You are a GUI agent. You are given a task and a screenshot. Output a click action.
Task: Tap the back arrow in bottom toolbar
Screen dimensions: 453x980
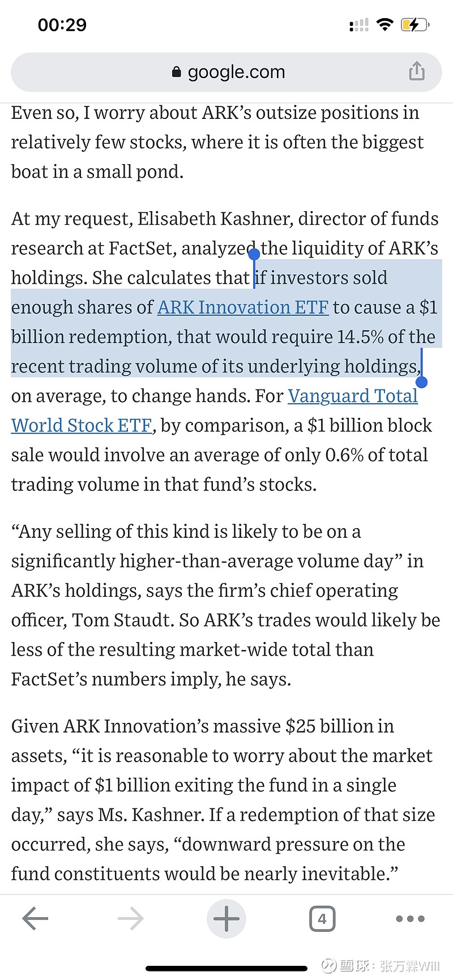pos(35,918)
